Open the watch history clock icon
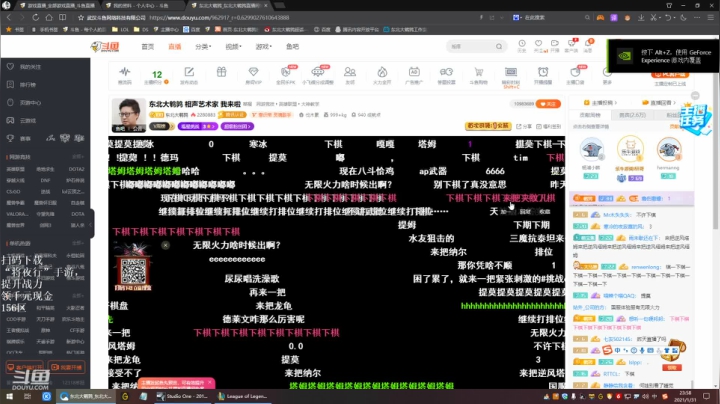 tap(522, 45)
